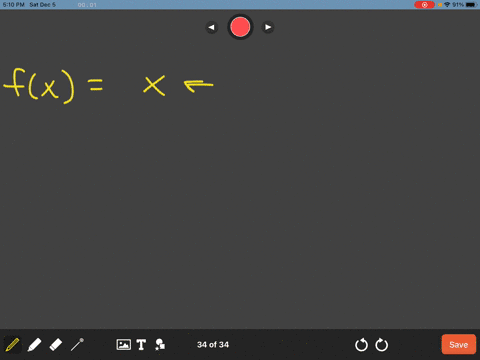Tap the 5:10 PM clock in status bar
The image size is (480, 360).
[x=14, y=5]
